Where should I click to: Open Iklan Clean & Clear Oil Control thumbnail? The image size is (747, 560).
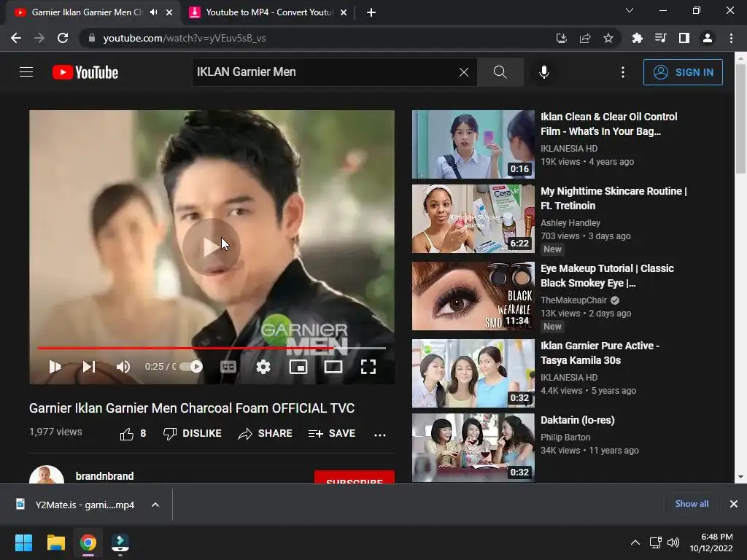point(473,144)
